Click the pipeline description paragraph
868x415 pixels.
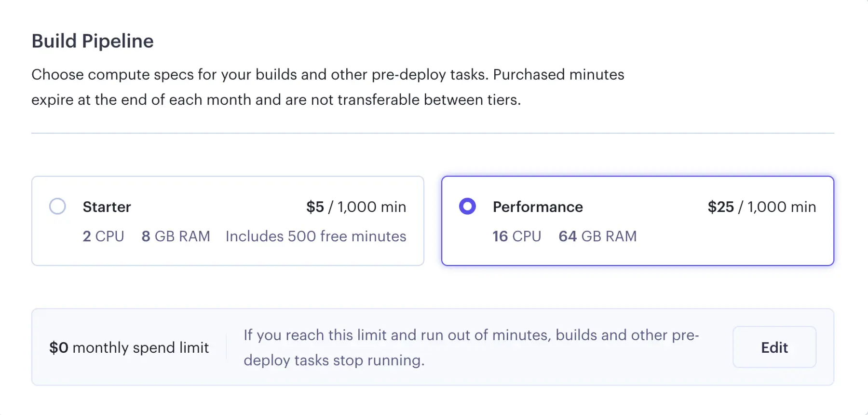(328, 87)
